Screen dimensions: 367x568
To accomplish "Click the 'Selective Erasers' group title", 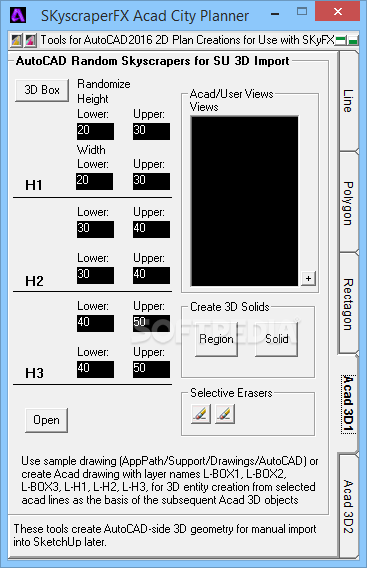I will [231, 393].
